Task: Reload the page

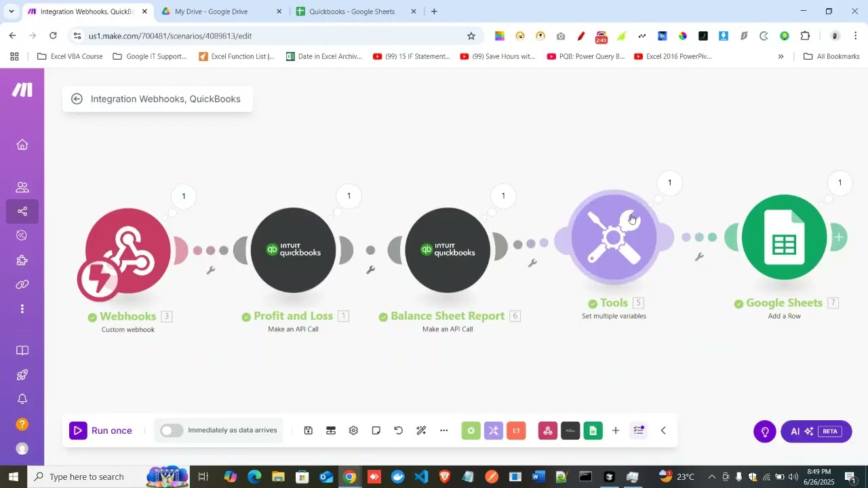Action: click(x=53, y=36)
